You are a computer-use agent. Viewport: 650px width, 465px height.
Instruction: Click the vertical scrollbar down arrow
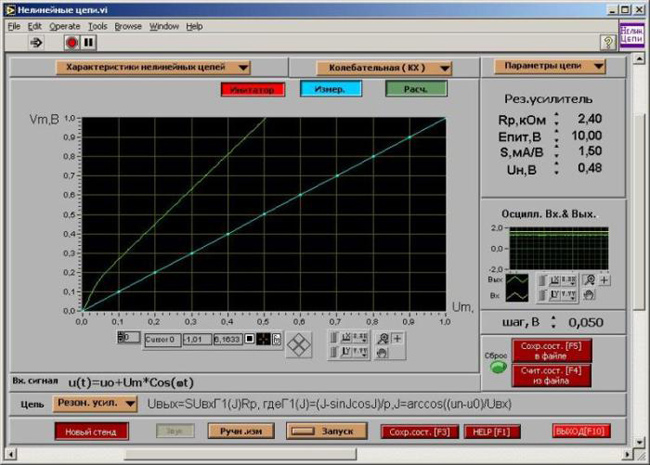click(x=639, y=442)
